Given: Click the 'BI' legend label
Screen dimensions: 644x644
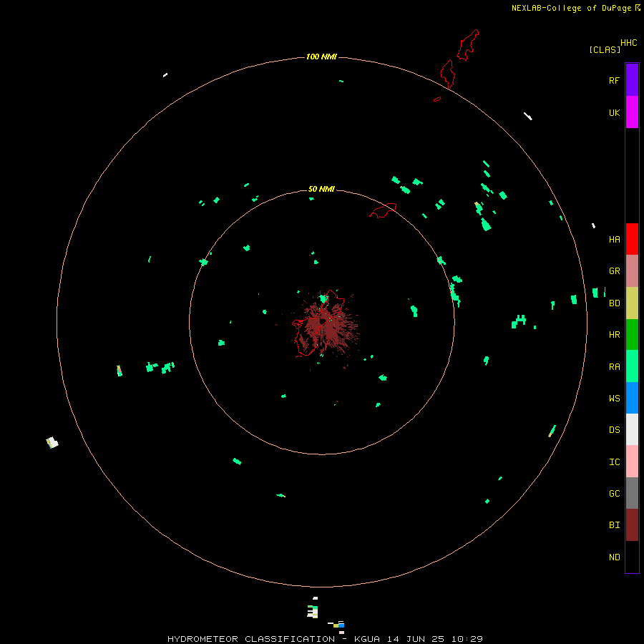Looking at the screenshot, I should (614, 525).
